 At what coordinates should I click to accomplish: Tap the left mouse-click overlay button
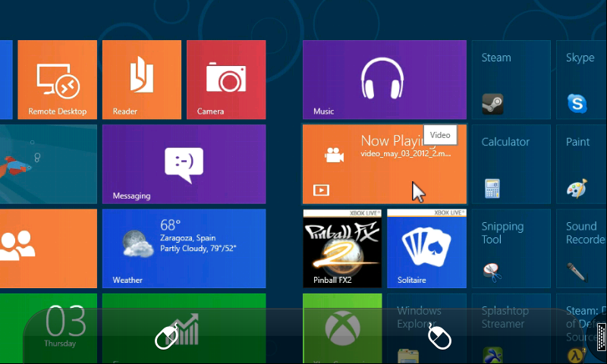click(167, 337)
